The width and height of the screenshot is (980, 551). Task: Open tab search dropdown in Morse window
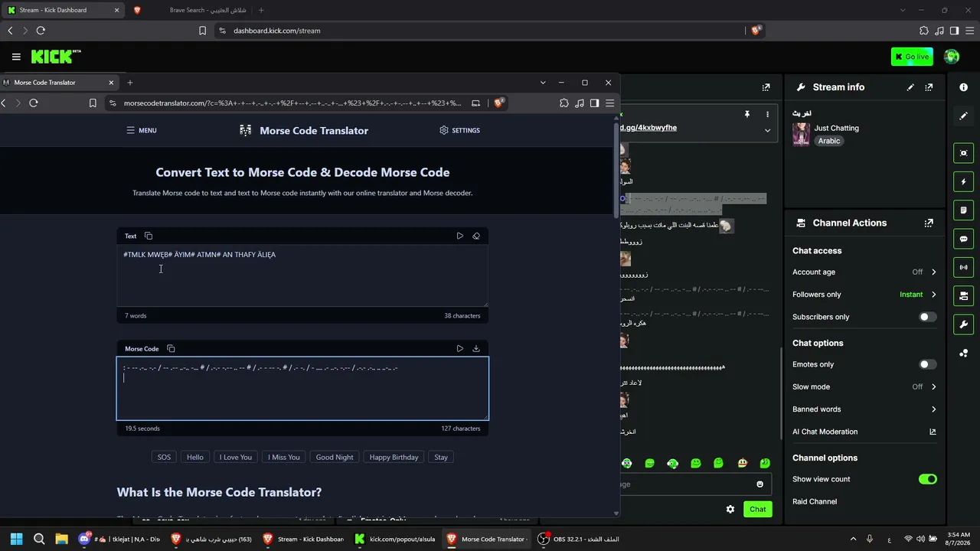pyautogui.click(x=543, y=82)
